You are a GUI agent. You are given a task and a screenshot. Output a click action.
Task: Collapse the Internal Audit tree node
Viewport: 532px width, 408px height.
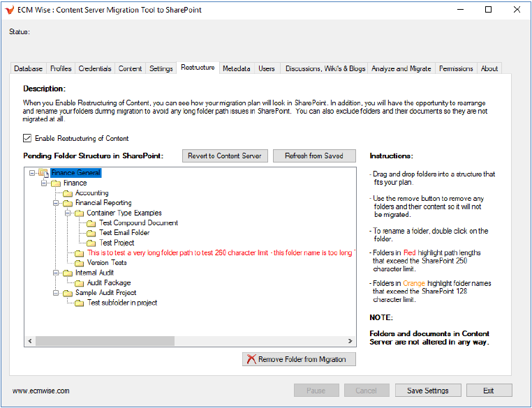coord(56,273)
